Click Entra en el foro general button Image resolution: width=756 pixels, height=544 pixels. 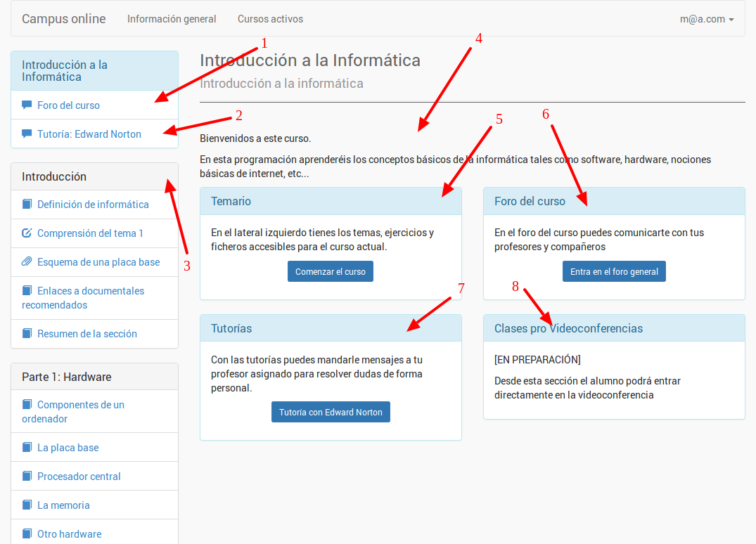point(614,271)
